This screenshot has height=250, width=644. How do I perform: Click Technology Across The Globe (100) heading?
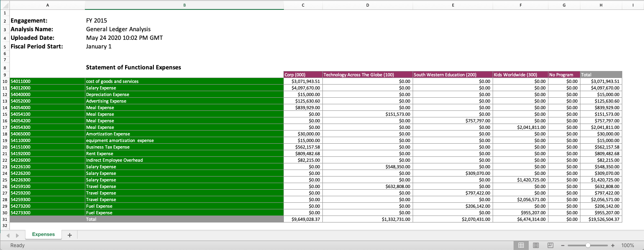pyautogui.click(x=368, y=75)
